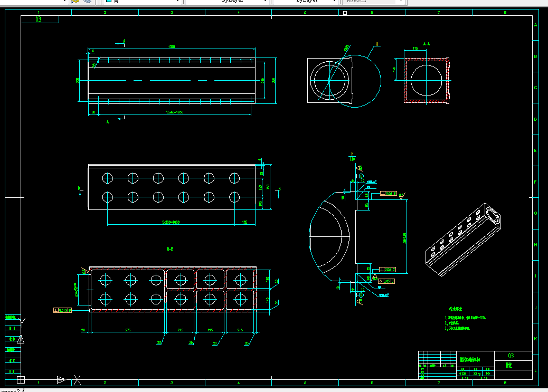Image resolution: width=548 pixels, height=392 pixels.
Task: Click the technical requirements heading 技术要求
Action: (x=456, y=309)
